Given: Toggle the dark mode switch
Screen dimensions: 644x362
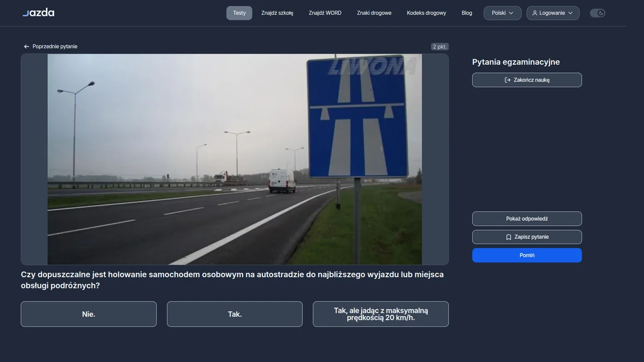Looking at the screenshot, I should (x=597, y=13).
